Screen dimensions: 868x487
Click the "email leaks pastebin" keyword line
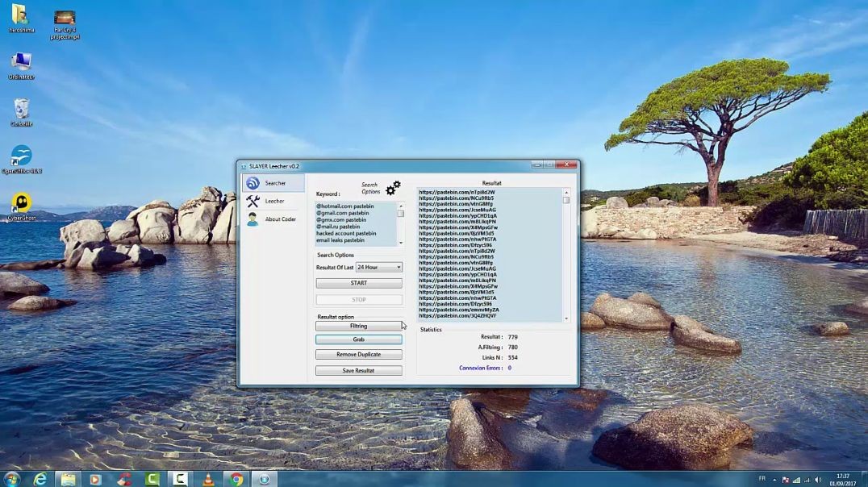340,240
